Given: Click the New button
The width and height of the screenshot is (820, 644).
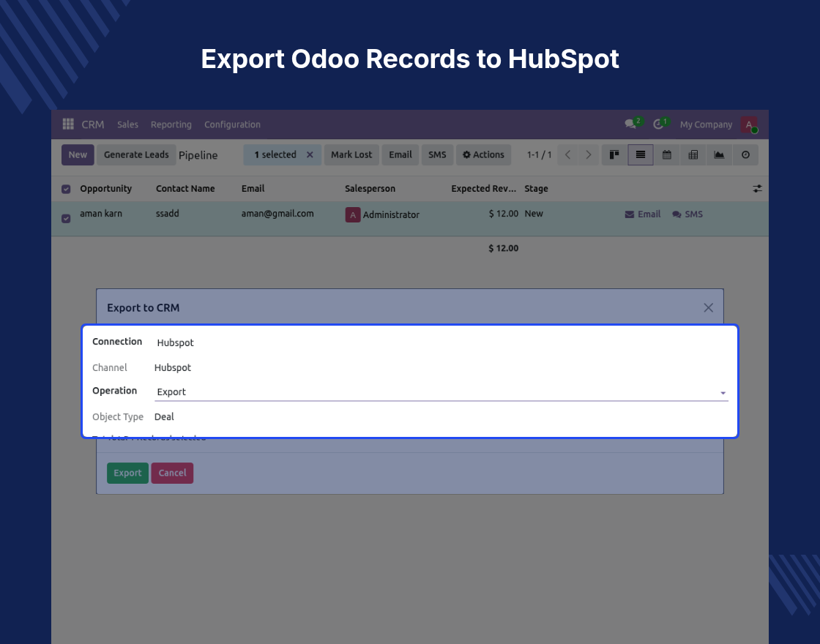Looking at the screenshot, I should coord(78,154).
